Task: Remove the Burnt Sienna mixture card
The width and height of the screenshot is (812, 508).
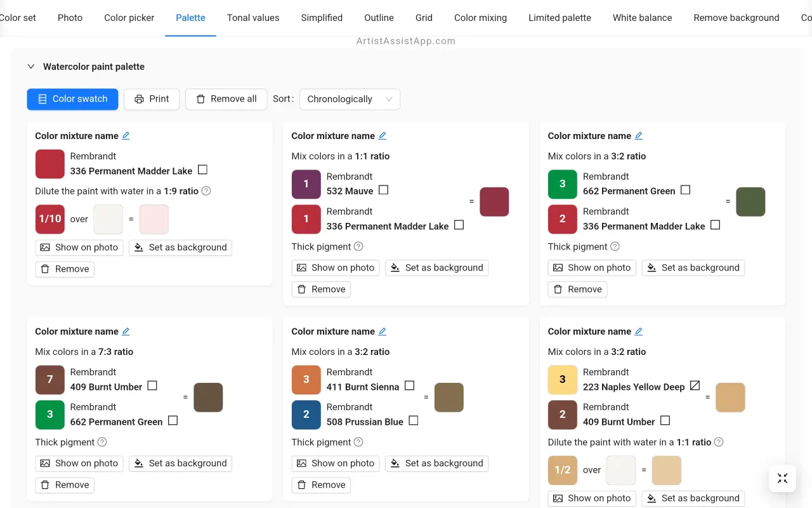Action: point(321,485)
